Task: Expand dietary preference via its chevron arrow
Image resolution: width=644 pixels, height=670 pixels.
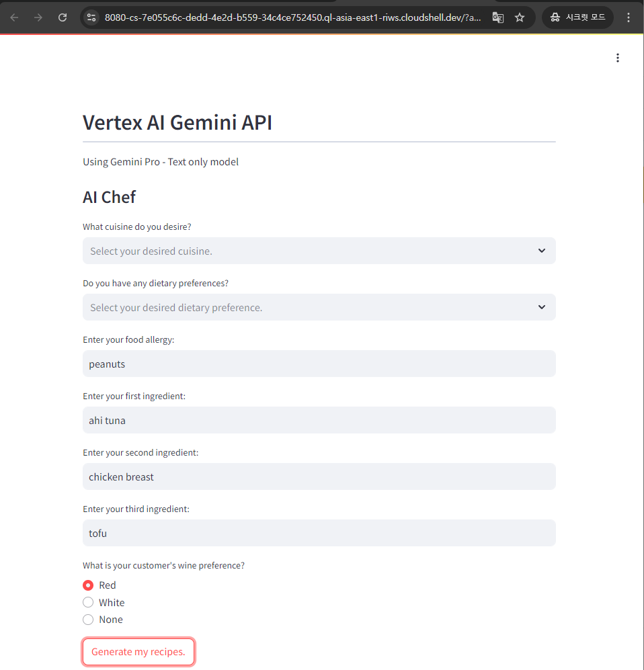Action: [x=541, y=307]
